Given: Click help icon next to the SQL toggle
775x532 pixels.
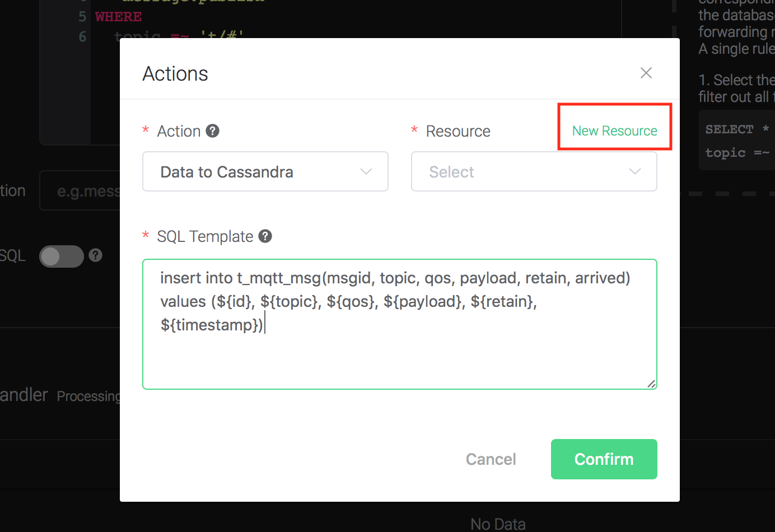Looking at the screenshot, I should point(96,255).
